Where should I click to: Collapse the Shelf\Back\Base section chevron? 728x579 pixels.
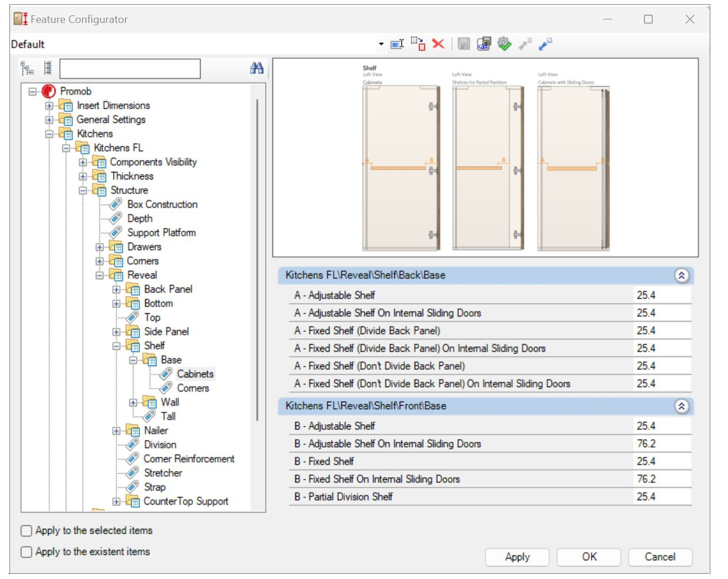click(681, 276)
